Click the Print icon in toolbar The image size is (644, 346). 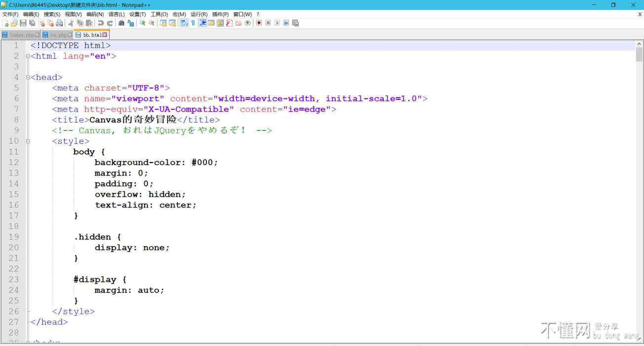point(59,23)
